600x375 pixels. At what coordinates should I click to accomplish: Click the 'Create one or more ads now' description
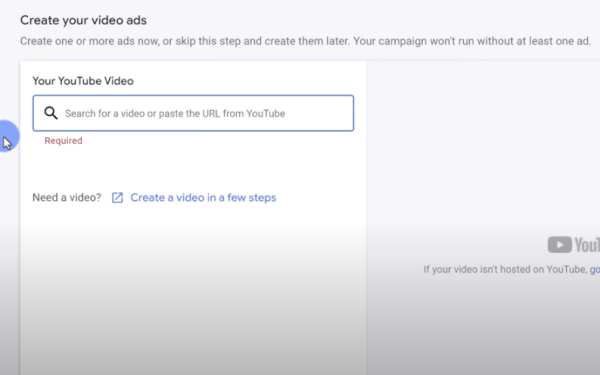[306, 41]
